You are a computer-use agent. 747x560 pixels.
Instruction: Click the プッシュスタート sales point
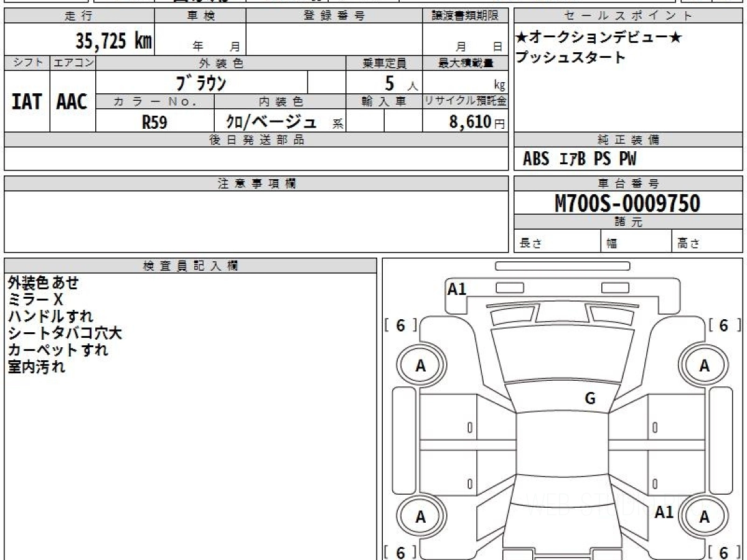[x=570, y=58]
